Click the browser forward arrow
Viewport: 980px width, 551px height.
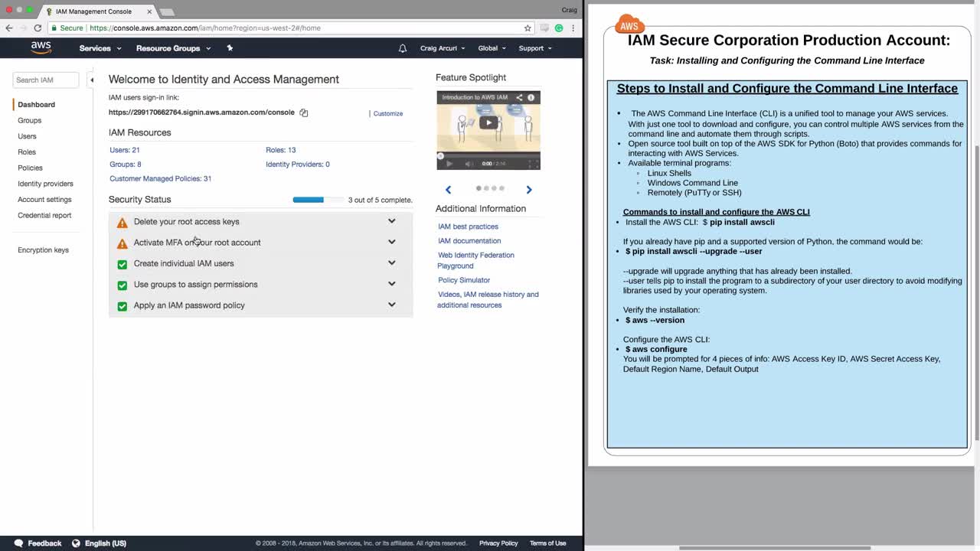point(23,28)
